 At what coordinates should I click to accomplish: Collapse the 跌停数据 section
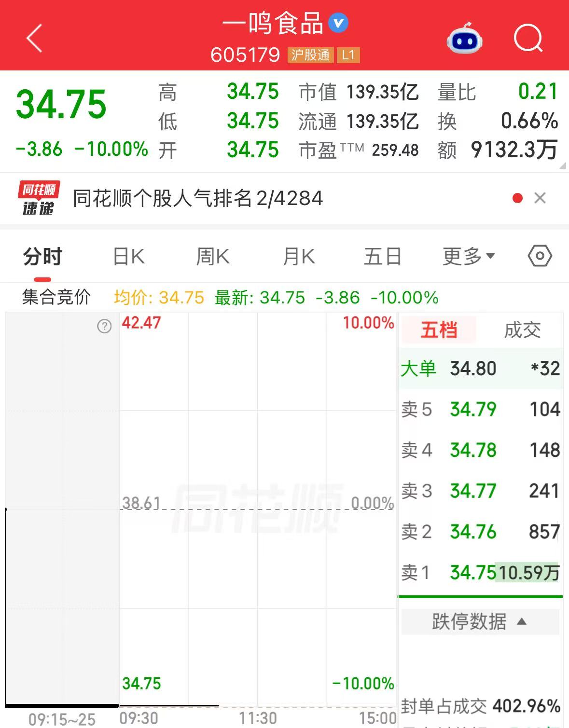pos(480,621)
